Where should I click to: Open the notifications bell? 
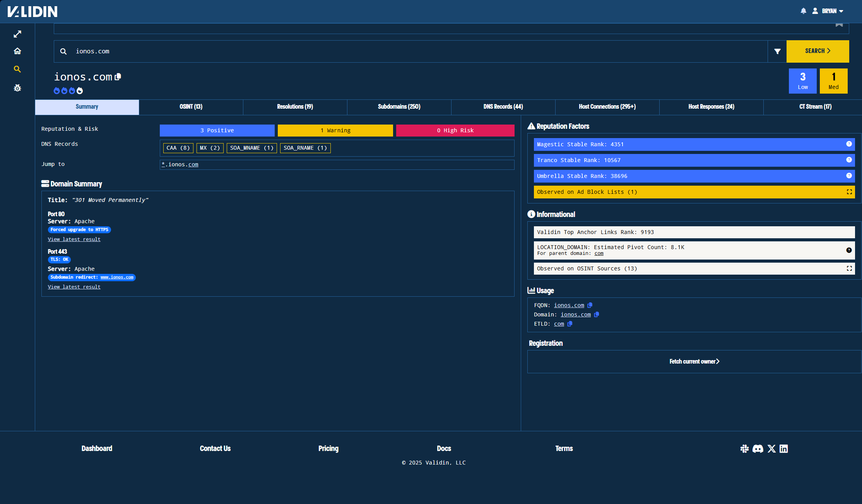[x=804, y=11]
